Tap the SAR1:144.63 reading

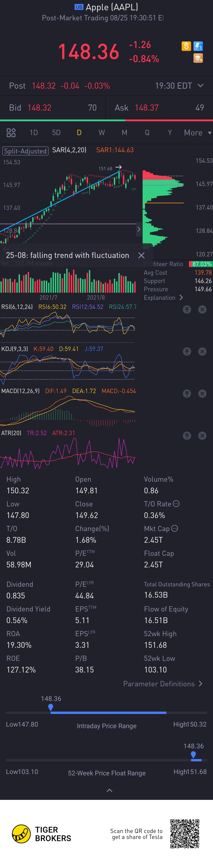click(x=115, y=150)
